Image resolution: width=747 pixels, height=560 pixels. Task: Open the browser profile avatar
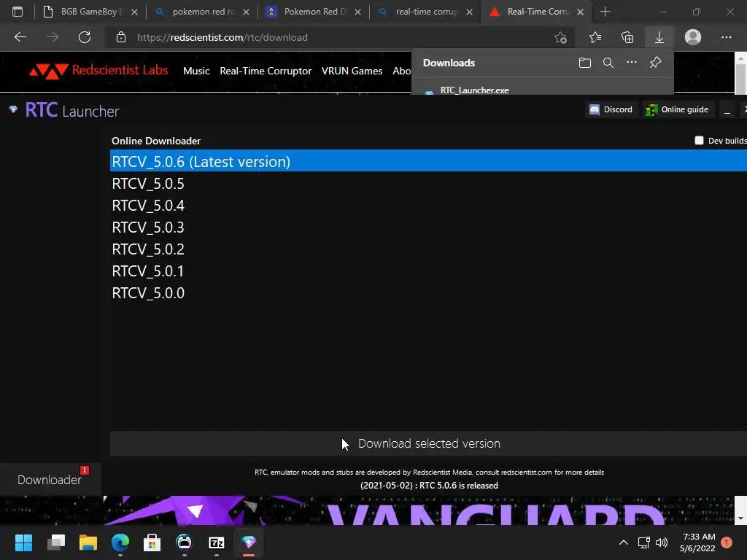(x=693, y=37)
